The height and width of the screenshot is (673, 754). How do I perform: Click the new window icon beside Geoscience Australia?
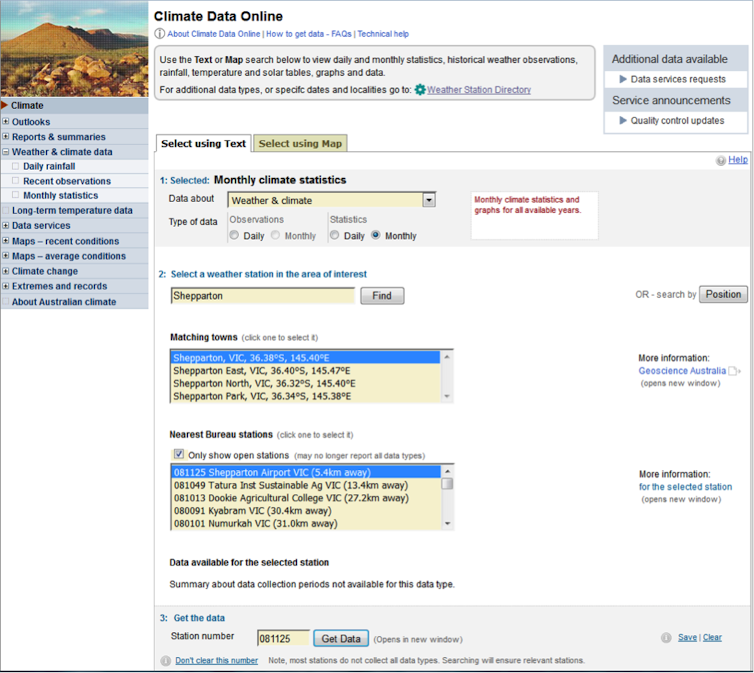(x=735, y=371)
